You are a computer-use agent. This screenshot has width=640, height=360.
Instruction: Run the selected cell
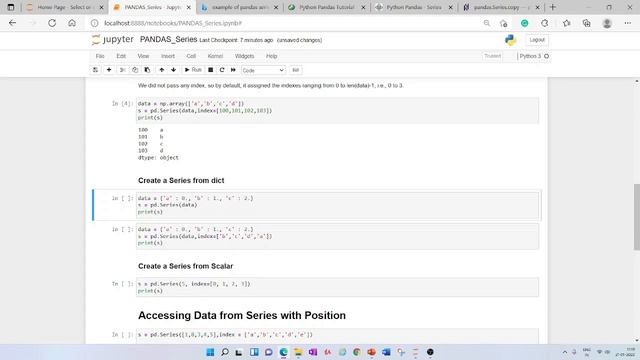[x=193, y=70]
